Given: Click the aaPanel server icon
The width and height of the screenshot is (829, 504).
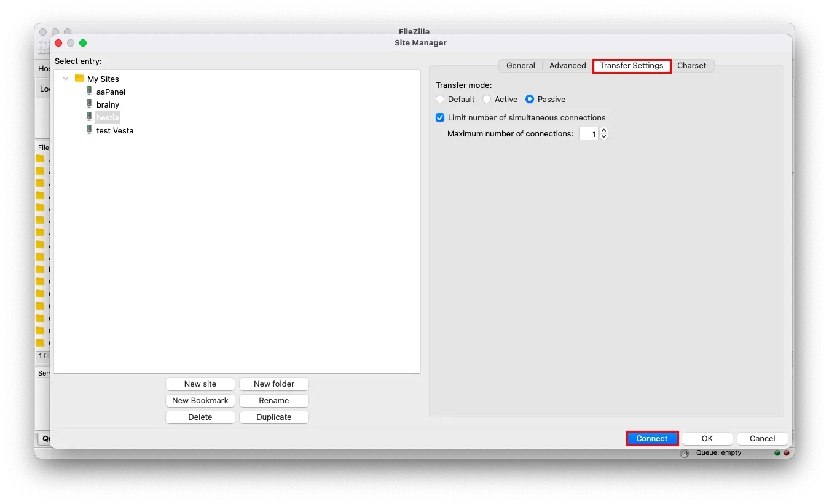Looking at the screenshot, I should click(x=89, y=91).
